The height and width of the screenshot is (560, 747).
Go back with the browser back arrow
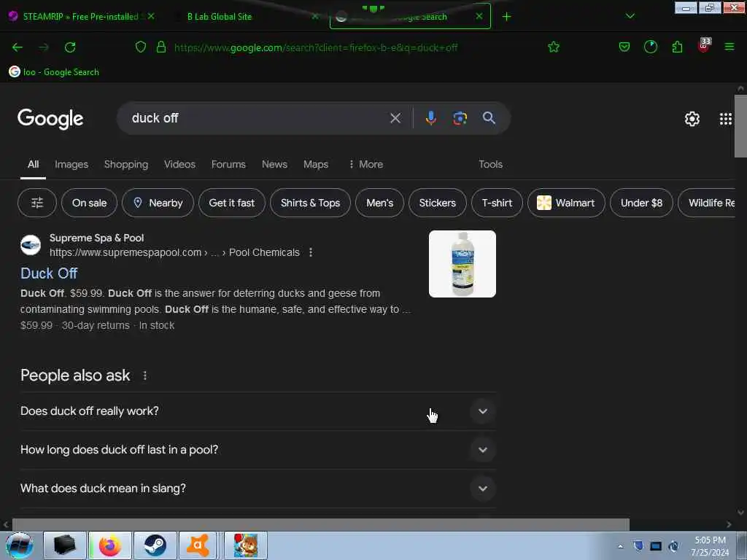click(x=18, y=47)
